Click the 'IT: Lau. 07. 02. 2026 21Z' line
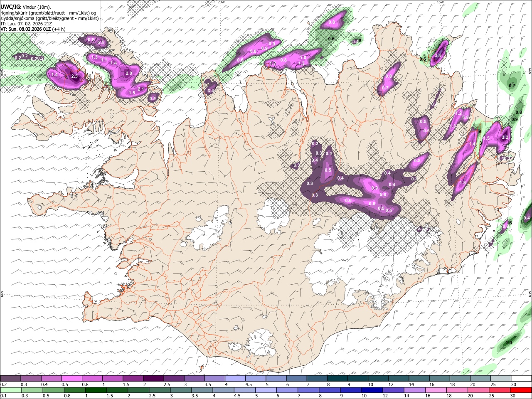 tap(26, 24)
